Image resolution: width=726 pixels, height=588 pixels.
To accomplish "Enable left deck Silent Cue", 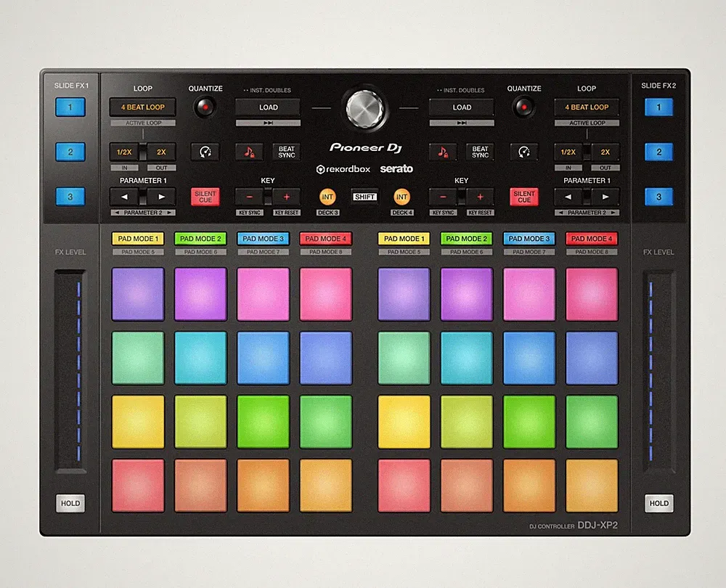I will tap(205, 197).
